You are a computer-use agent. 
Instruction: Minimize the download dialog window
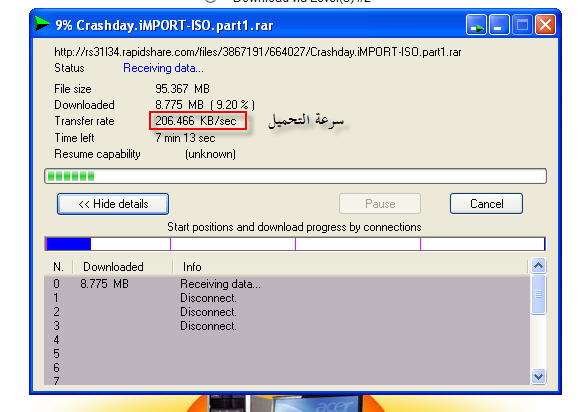pyautogui.click(x=499, y=25)
